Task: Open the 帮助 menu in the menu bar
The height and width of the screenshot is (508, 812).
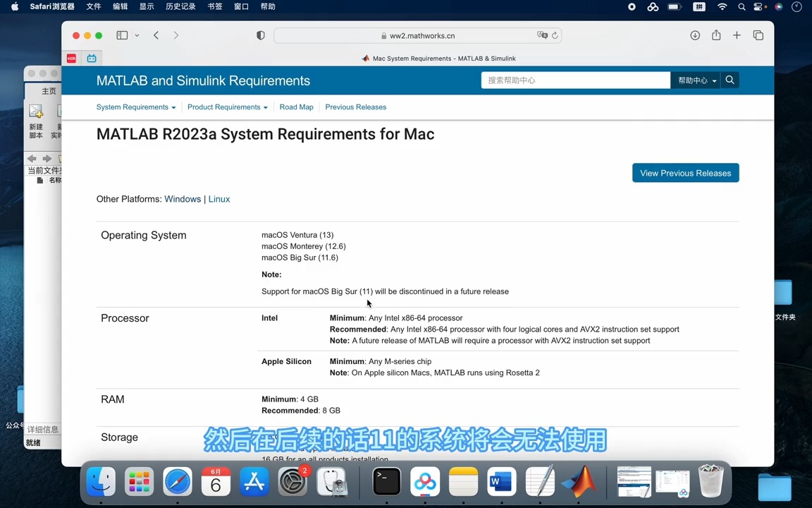Action: 268,7
